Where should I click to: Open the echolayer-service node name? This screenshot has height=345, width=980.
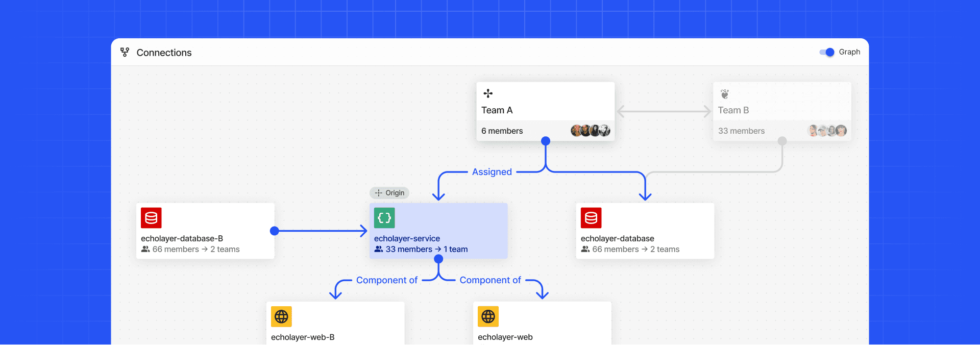(x=407, y=238)
